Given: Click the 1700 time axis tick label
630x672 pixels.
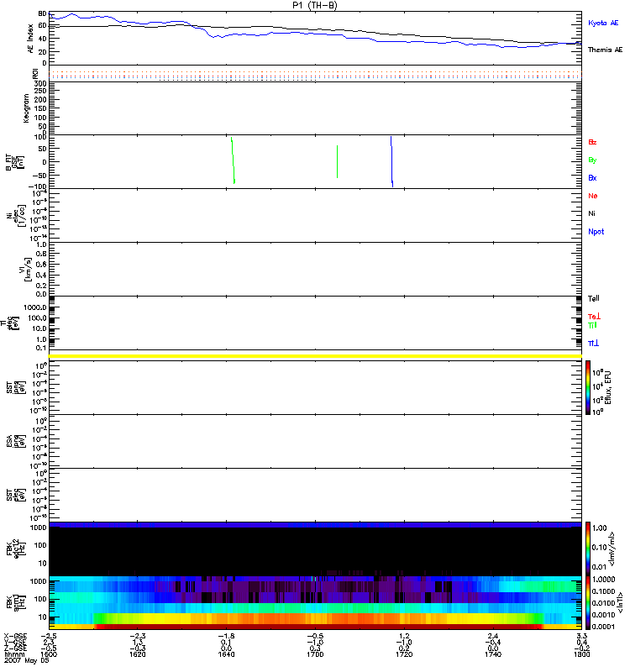Looking at the screenshot, I should (315, 654).
